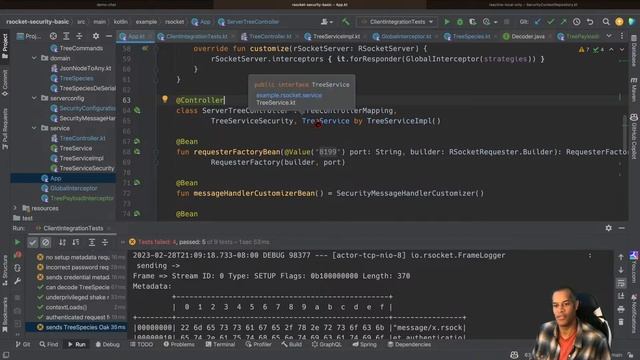Run with coverage icon in toolbar
The height and width of the screenshot is (360, 640).
472,22
